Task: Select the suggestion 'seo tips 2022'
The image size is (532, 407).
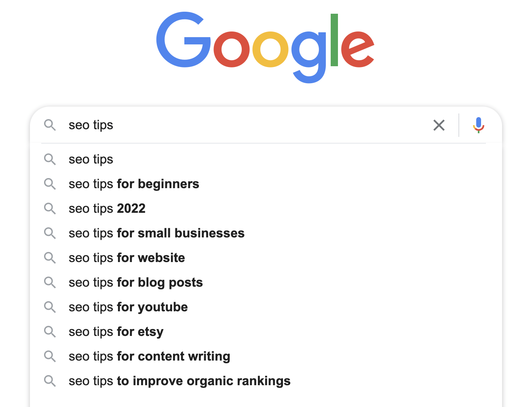Action: [x=107, y=208]
